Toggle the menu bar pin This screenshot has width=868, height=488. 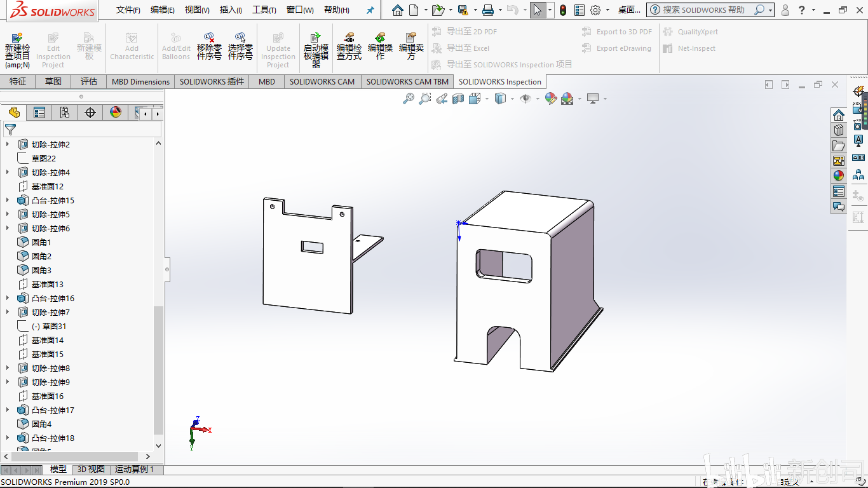coord(370,10)
